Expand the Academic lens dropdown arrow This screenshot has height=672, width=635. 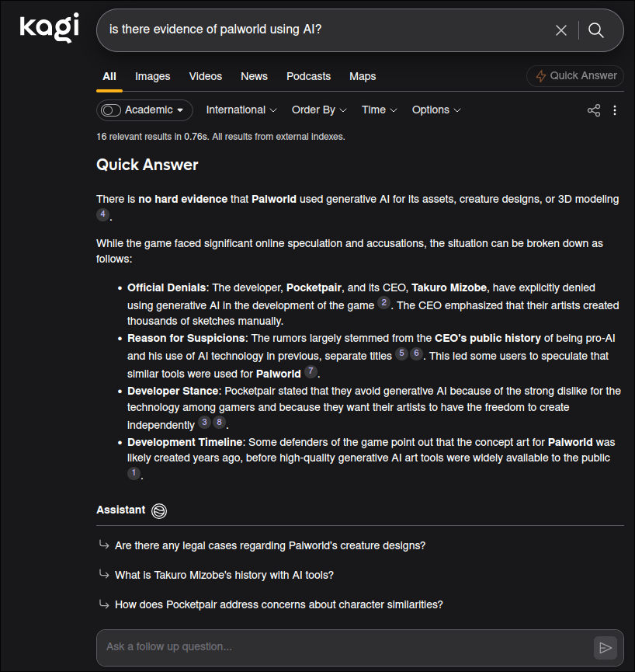pos(180,110)
